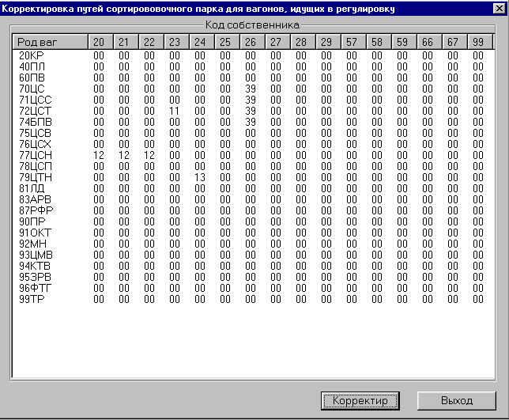
Task: Select row 94КТВ
Action: point(253,266)
